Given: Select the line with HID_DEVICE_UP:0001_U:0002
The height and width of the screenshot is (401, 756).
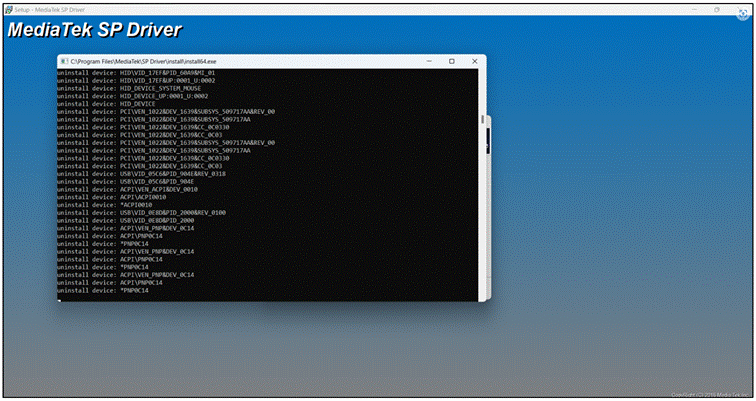Looking at the screenshot, I should 133,96.
